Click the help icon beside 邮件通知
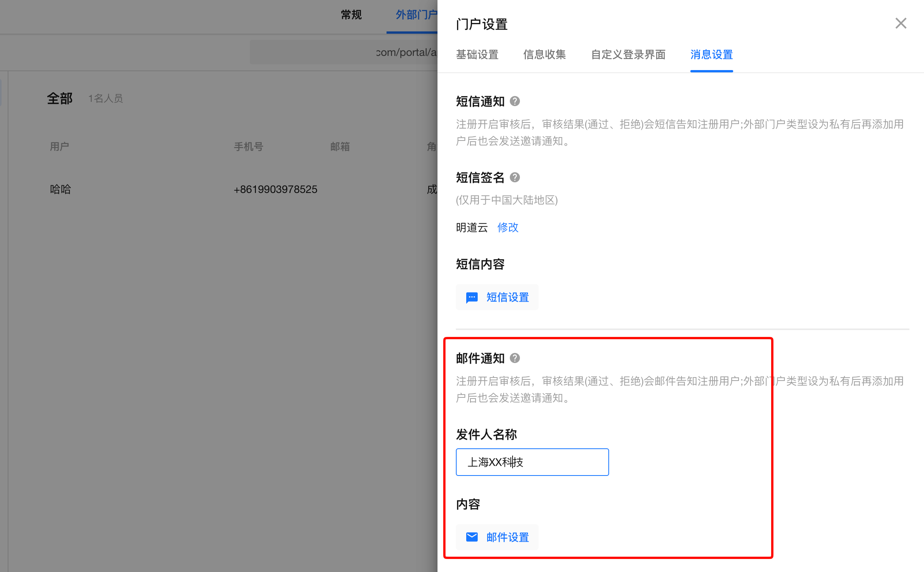 coord(515,358)
